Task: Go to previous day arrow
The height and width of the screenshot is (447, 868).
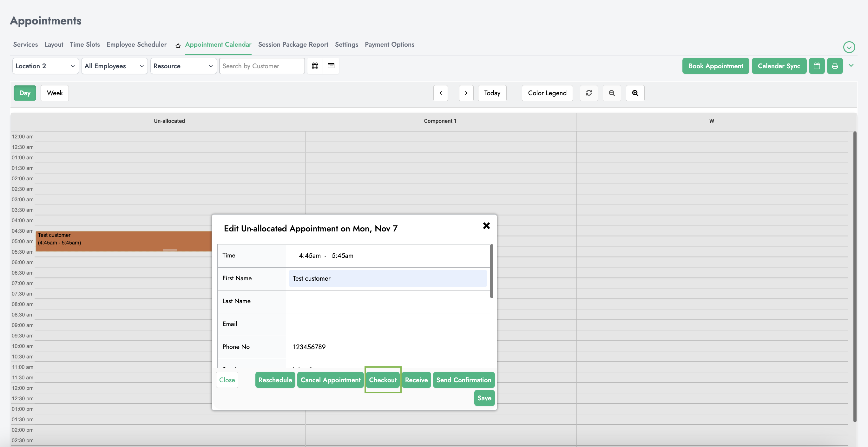Action: pyautogui.click(x=440, y=93)
